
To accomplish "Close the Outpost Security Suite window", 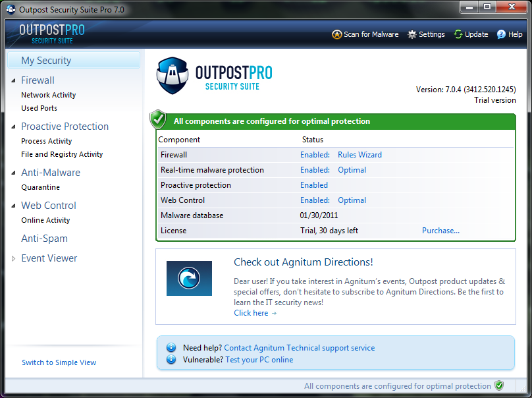I will coord(512,7).
